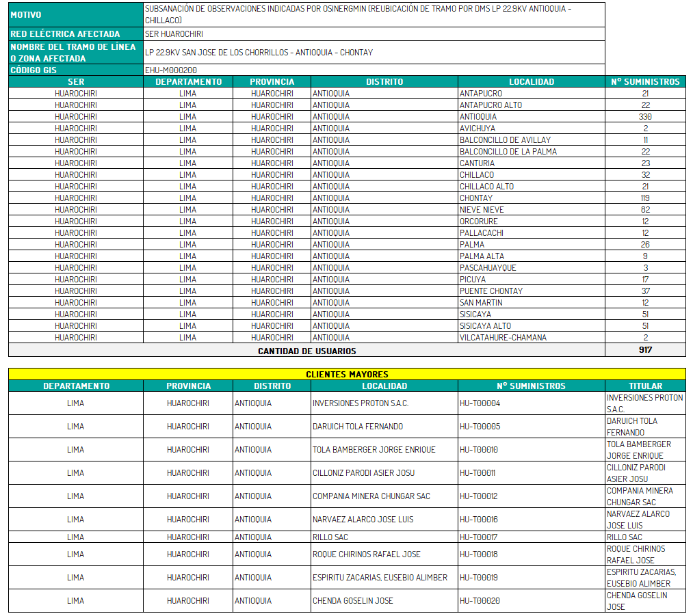The width and height of the screenshot is (693, 616).
Task: Click the SER column header
Action: coord(76,82)
